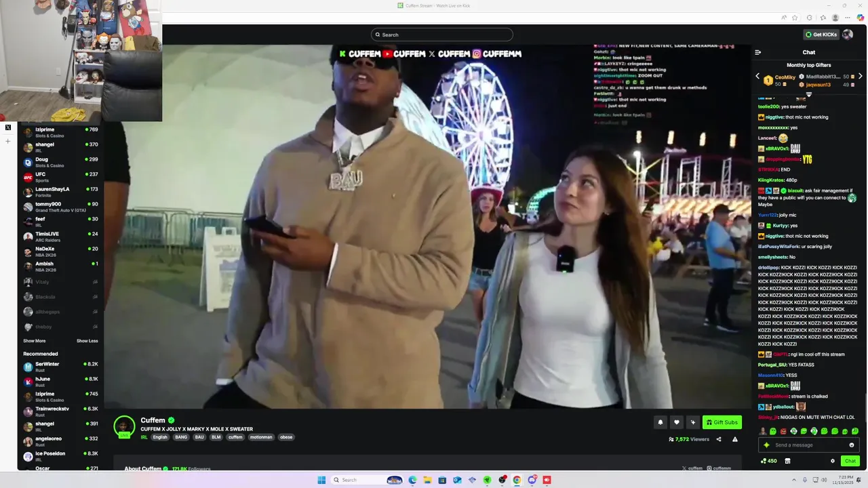Open chat settings gear icon
This screenshot has height=488, width=868.
tap(833, 461)
